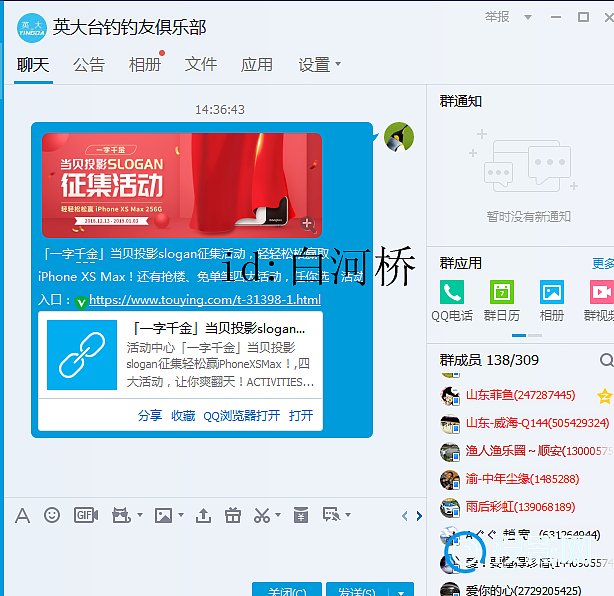Open the touying.com URL link

(205, 300)
